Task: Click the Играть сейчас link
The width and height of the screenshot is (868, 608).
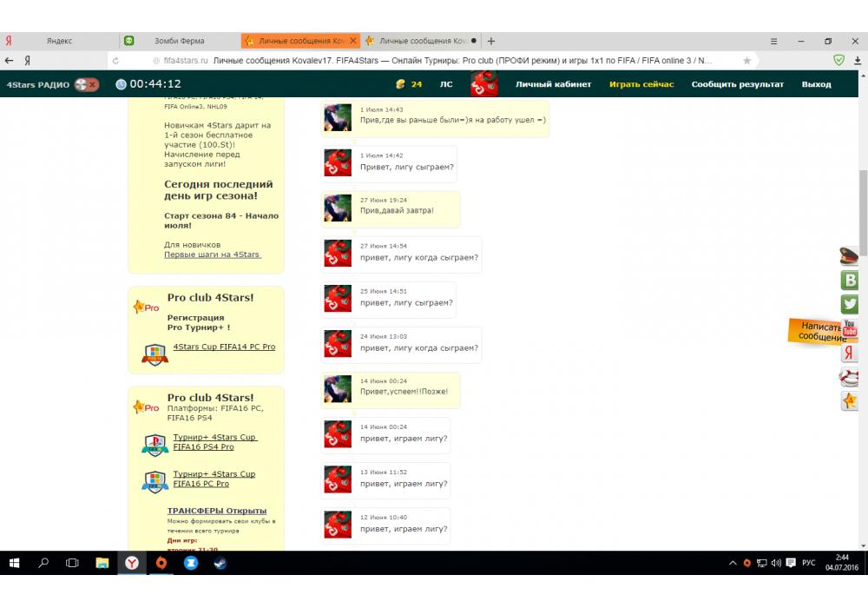Action: (x=641, y=84)
